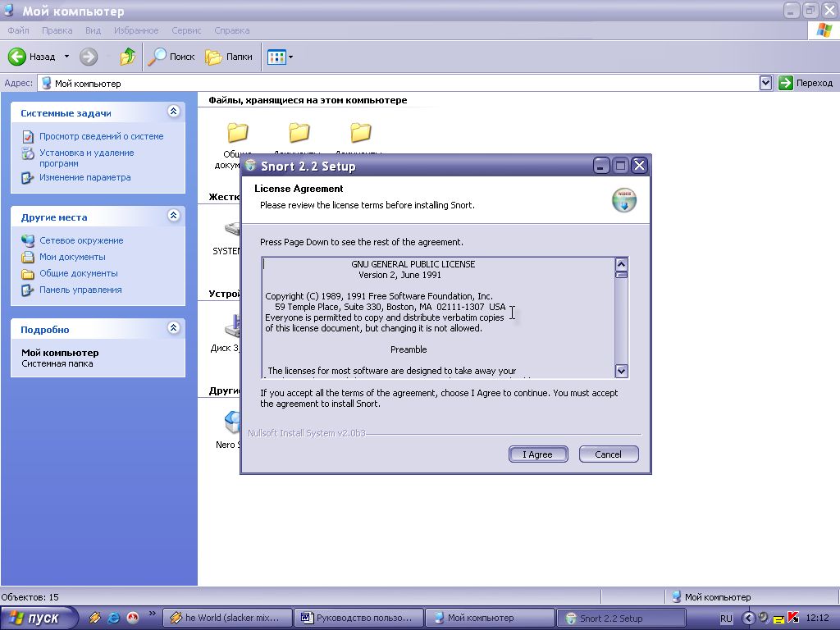840x630 pixels.
Task: Launch Internet Explorer from quick launch
Action: [113, 618]
